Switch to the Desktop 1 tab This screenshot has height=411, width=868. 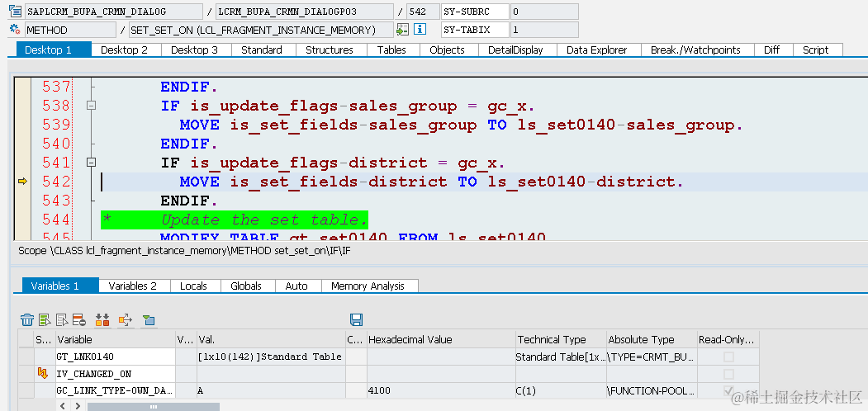click(x=54, y=50)
